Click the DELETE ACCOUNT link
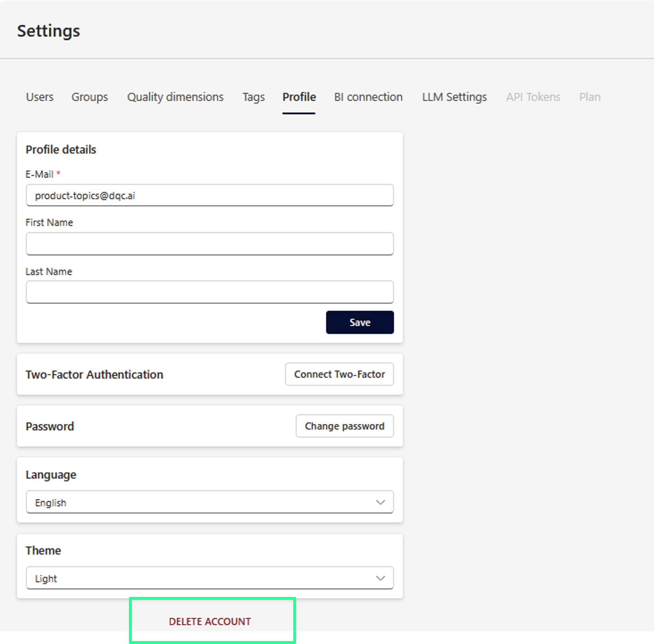 209,621
